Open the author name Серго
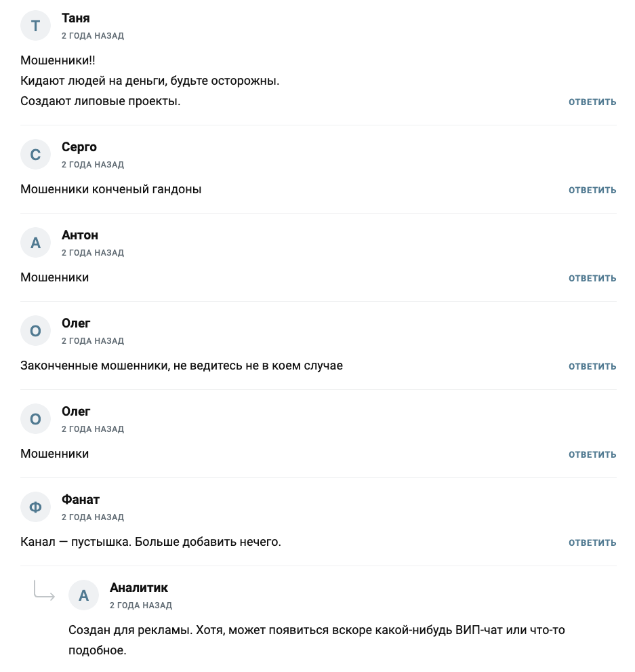 (x=79, y=147)
